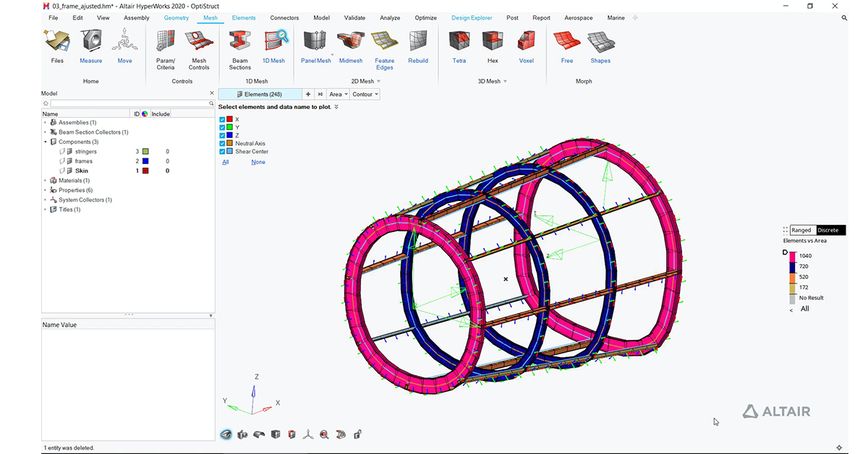The height and width of the screenshot is (454, 868).
Task: Click the eye view-controls icon
Action: (x=226, y=434)
